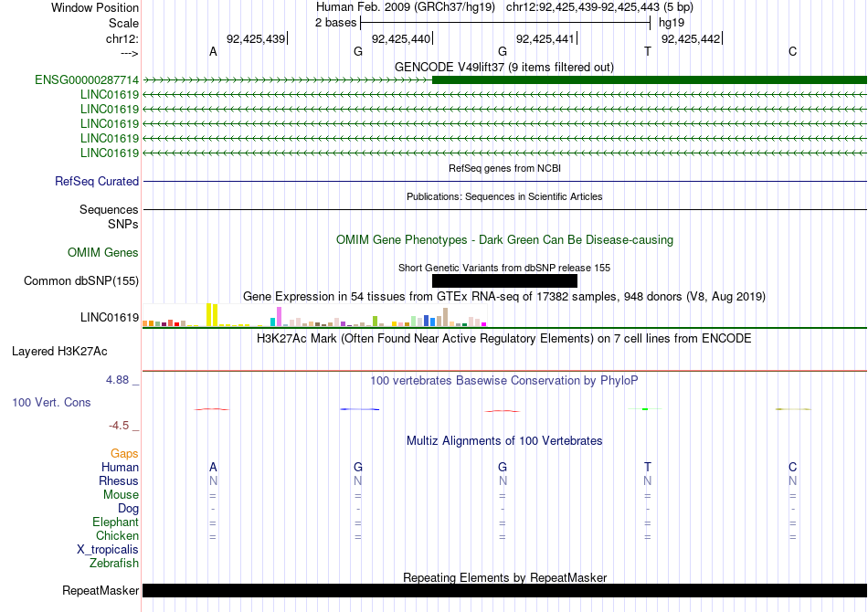Click the Scale label
The height and width of the screenshot is (612, 868).
click(x=123, y=23)
